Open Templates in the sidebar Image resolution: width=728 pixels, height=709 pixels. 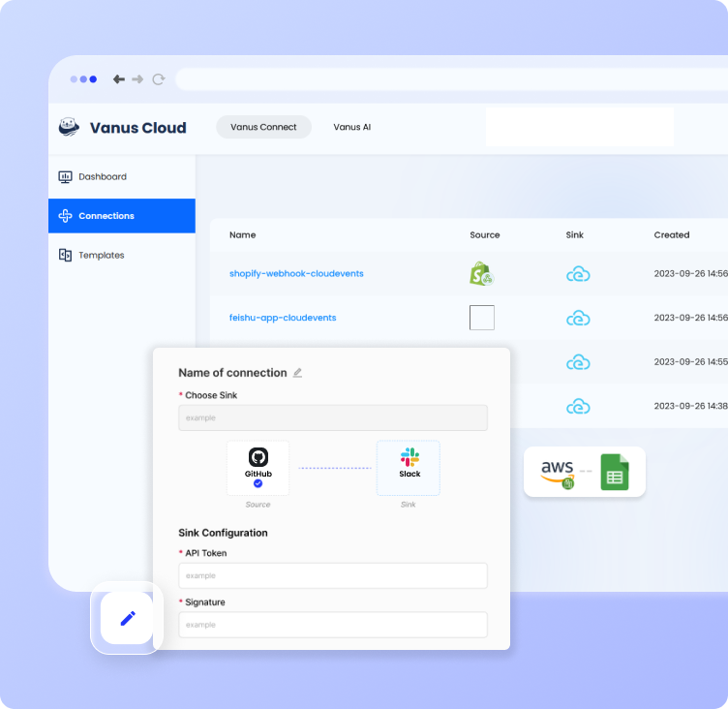(122, 255)
